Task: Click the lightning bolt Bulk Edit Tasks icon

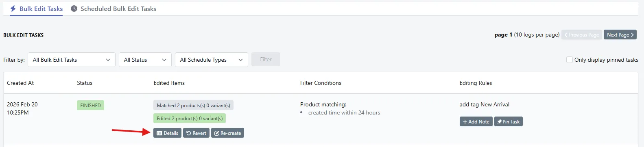Action: (x=13, y=9)
